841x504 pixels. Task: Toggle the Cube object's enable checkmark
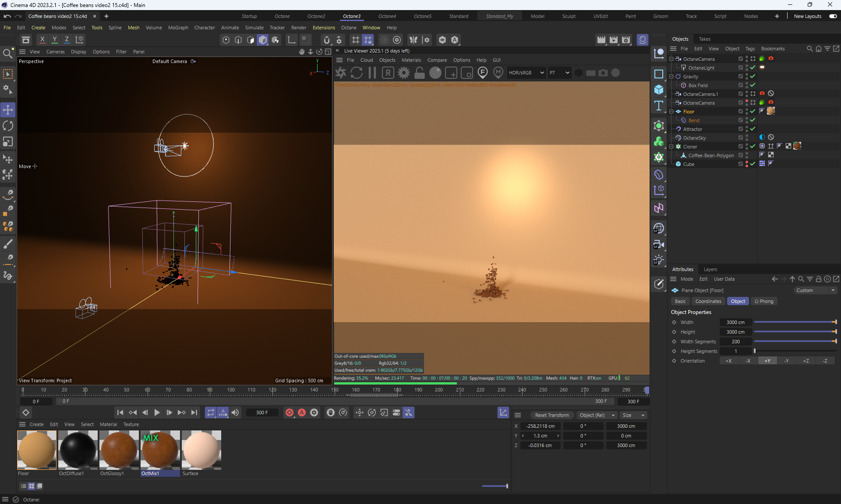tap(753, 164)
